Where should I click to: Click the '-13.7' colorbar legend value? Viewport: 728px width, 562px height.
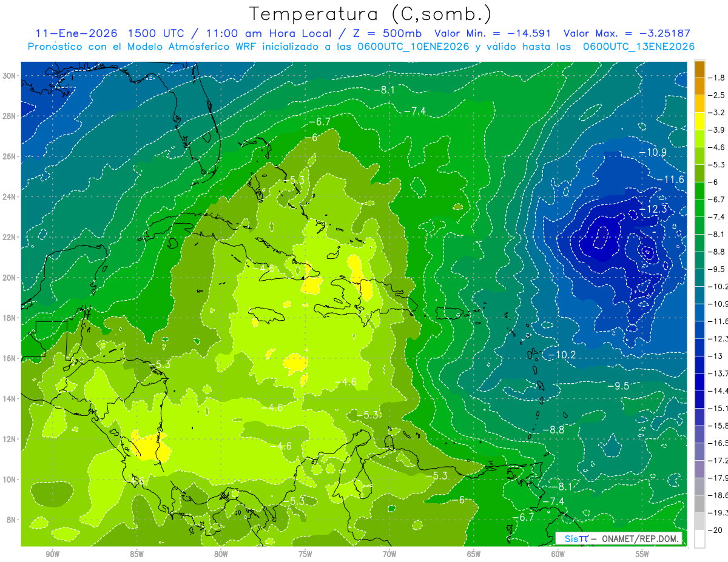718,373
